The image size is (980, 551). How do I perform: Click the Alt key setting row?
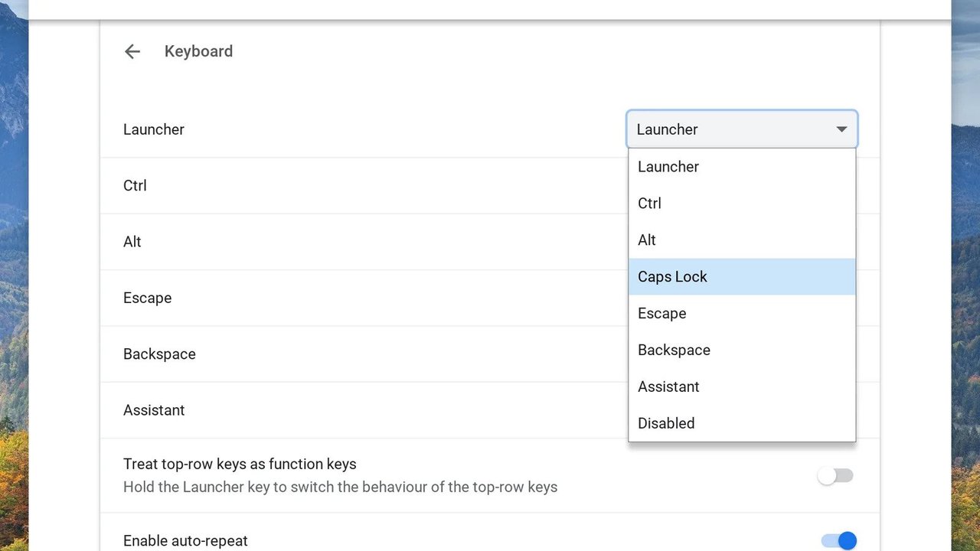tap(364, 242)
